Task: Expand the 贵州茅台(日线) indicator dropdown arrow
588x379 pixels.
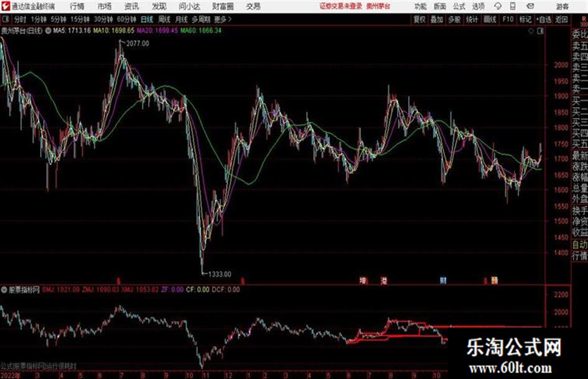Action: [48, 30]
